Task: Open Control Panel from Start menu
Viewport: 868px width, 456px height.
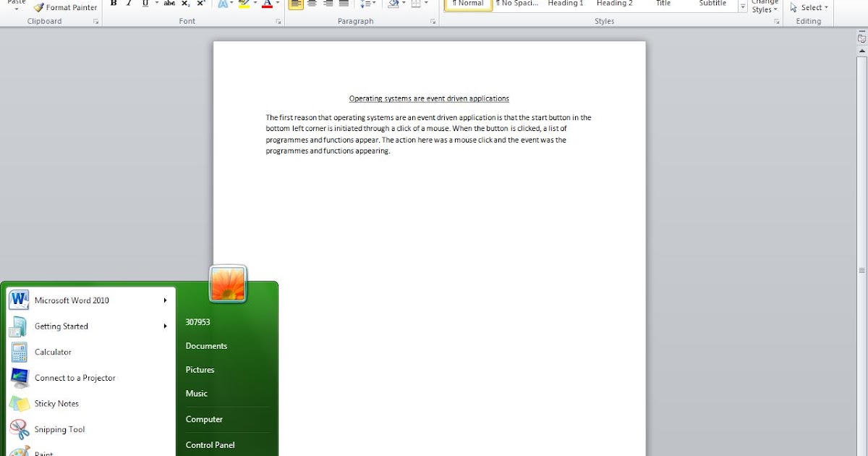Action: tap(210, 445)
